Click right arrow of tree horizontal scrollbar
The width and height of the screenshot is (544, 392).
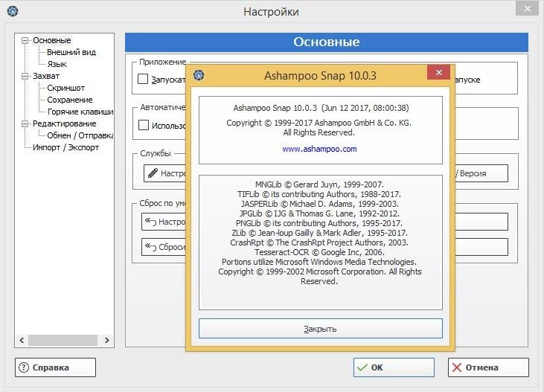pyautogui.click(x=107, y=341)
